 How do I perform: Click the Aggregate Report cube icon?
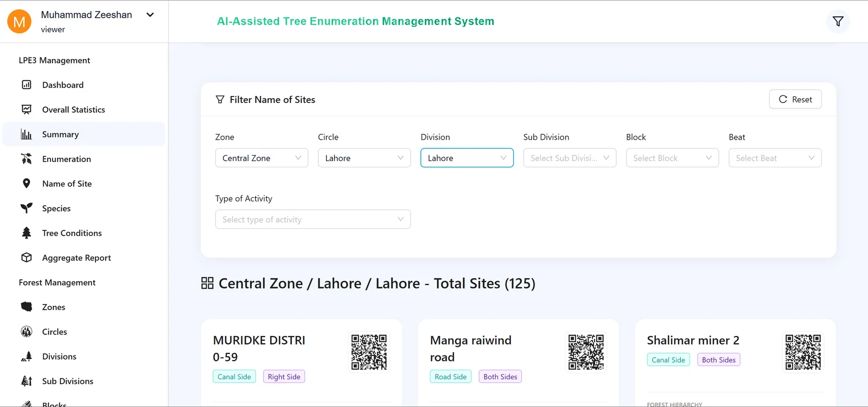point(27,258)
